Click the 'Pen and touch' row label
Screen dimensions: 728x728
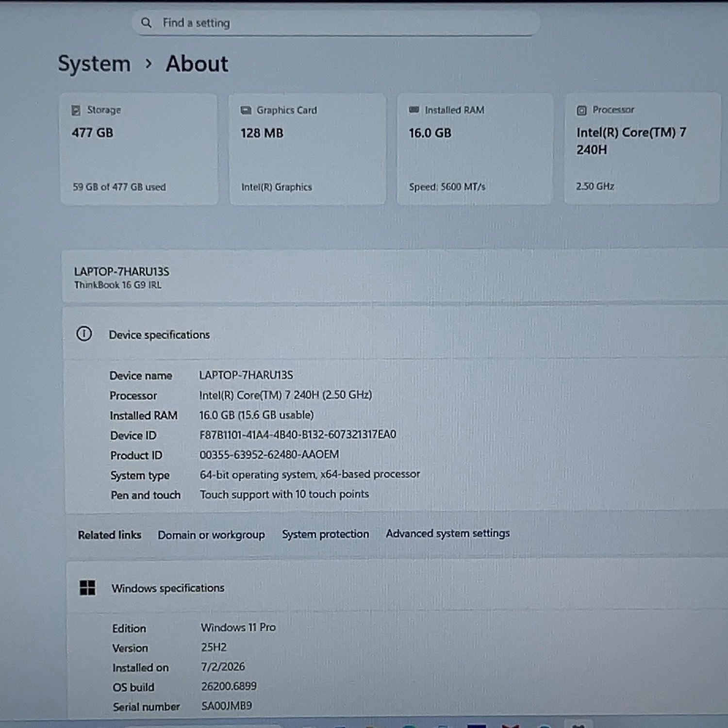pos(146,495)
